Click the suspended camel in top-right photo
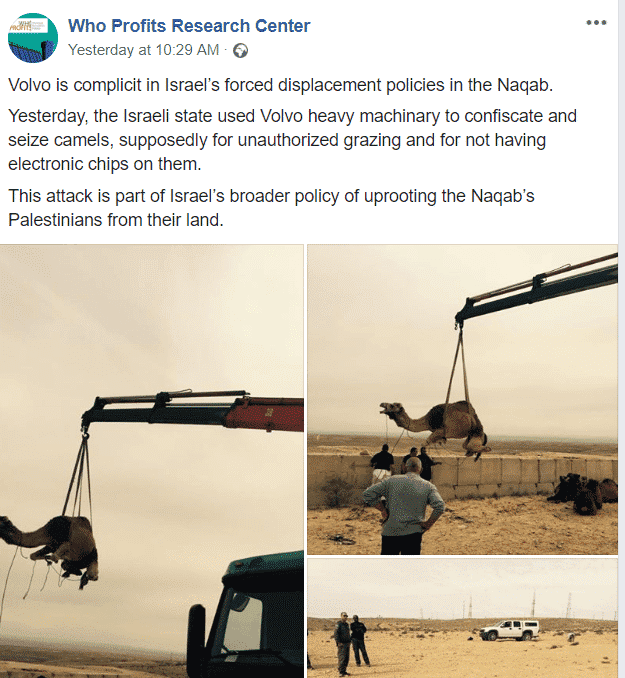Image resolution: width=625 pixels, height=678 pixels. coord(436,426)
